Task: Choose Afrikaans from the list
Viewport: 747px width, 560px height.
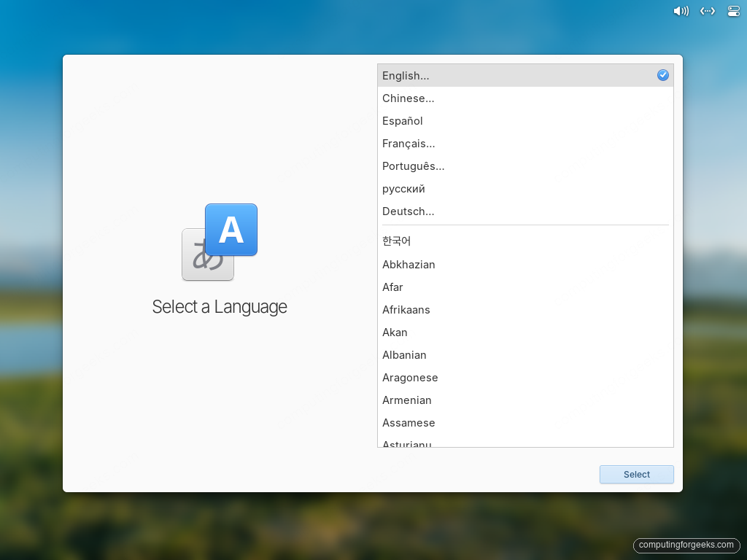Action: tap(525, 309)
